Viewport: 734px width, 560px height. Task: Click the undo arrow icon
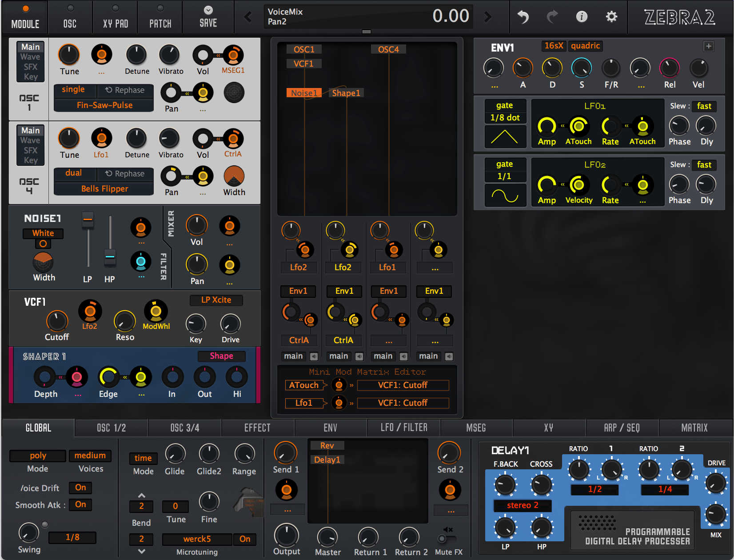tap(523, 17)
